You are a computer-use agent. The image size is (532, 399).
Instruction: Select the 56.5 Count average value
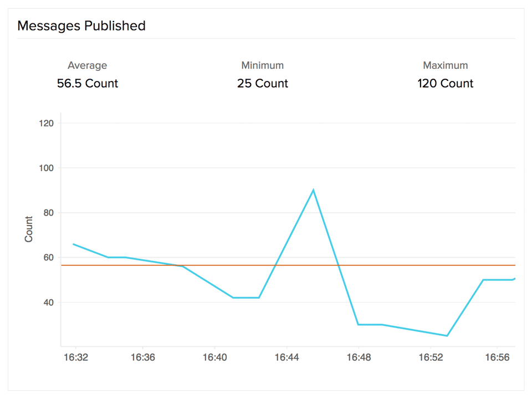pos(88,84)
